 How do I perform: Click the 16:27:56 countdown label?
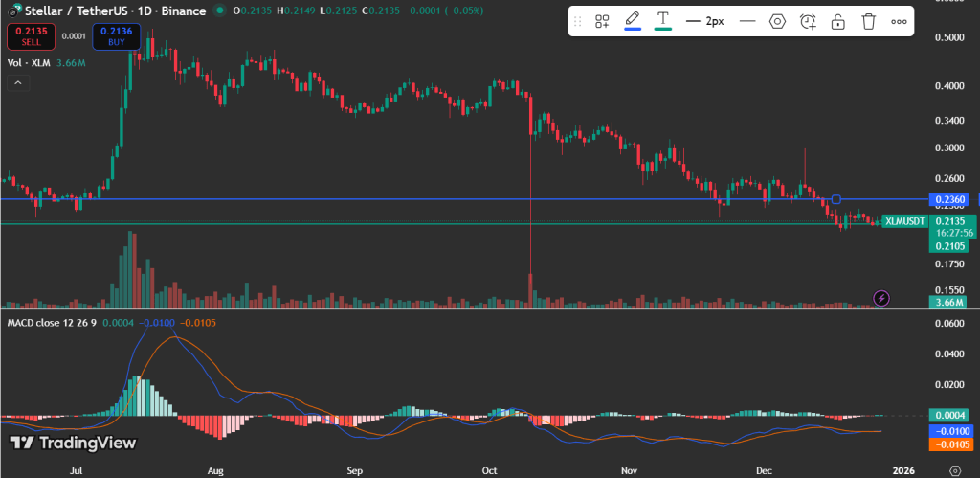coord(954,232)
